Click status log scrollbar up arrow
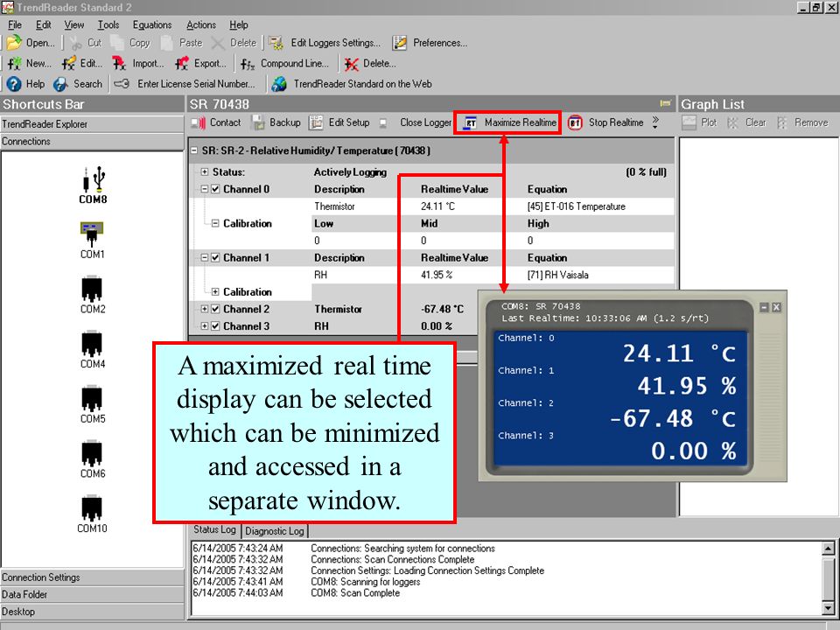The height and width of the screenshot is (630, 840). pyautogui.click(x=829, y=548)
